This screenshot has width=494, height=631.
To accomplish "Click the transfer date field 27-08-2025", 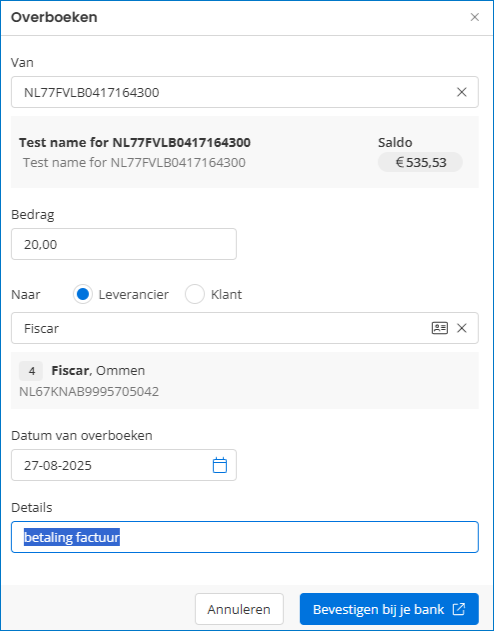I will click(x=124, y=465).
